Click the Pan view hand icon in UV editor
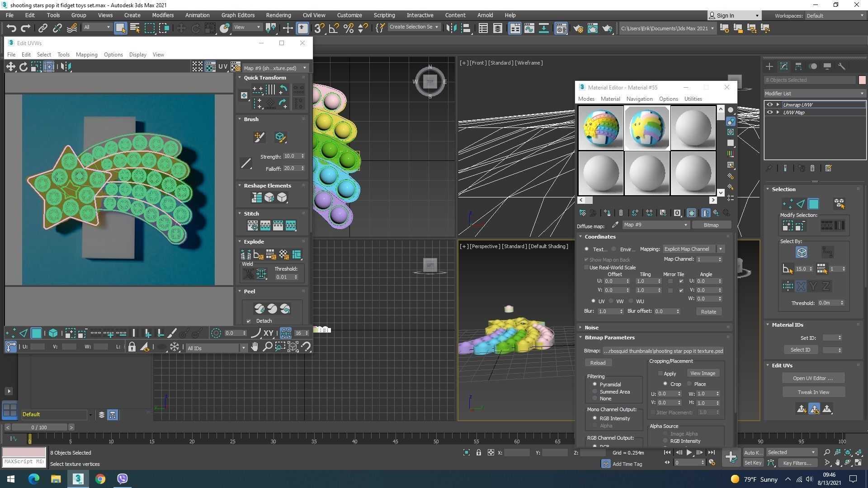The image size is (868, 488). pos(255,347)
